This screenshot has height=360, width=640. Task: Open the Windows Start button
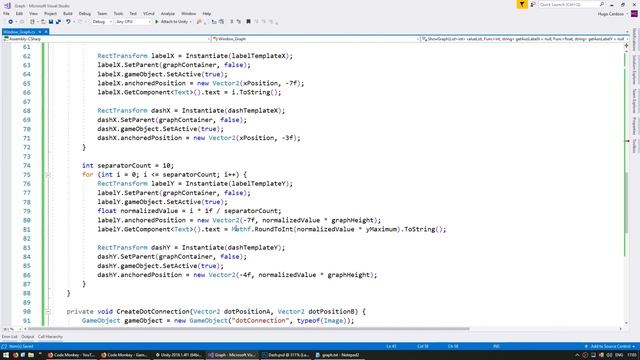(5, 355)
